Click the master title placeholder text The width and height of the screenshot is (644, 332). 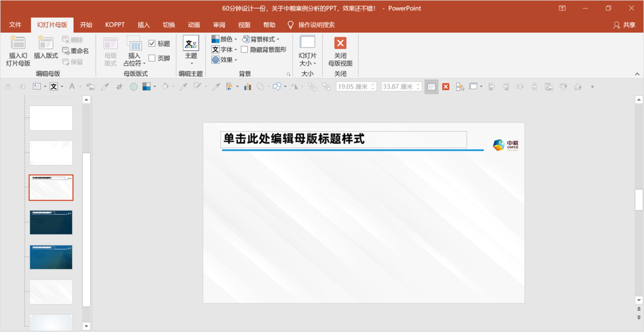pyautogui.click(x=294, y=139)
